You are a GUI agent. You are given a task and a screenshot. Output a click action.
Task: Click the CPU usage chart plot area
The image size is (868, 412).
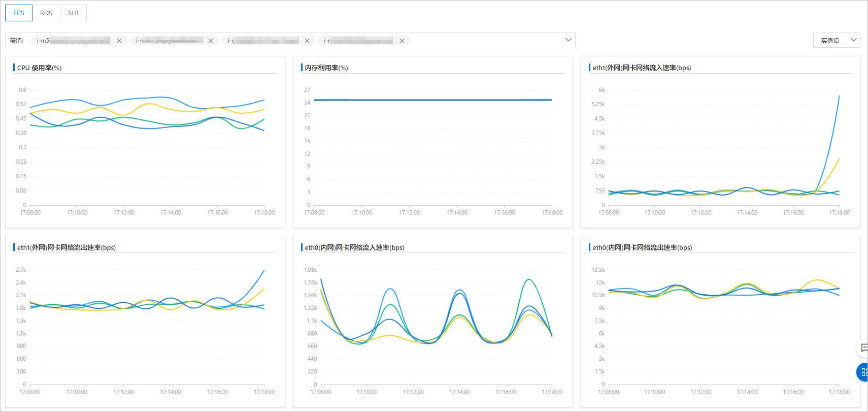(x=147, y=147)
